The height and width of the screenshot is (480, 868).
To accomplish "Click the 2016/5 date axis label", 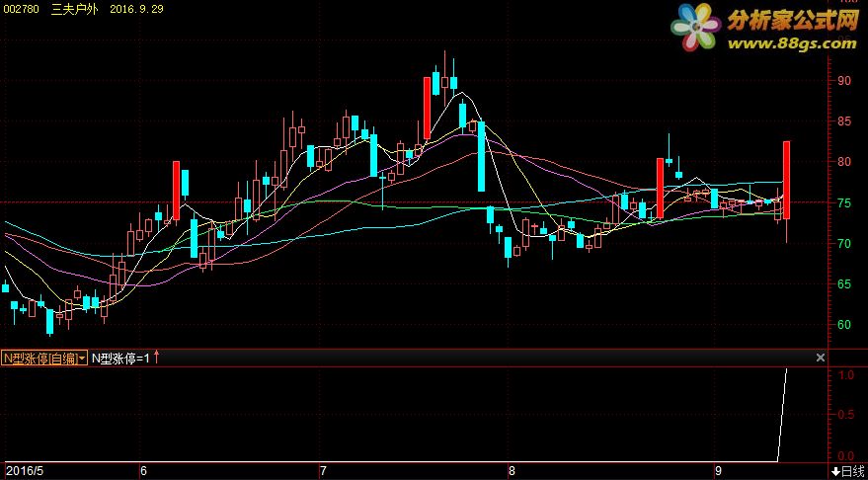I will coord(24,470).
